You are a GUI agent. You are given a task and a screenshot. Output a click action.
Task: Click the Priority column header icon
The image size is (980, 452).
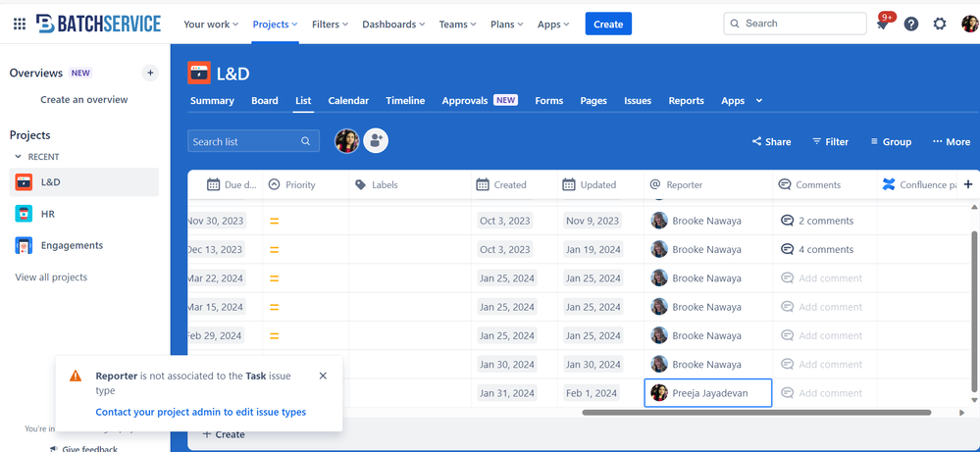[274, 184]
